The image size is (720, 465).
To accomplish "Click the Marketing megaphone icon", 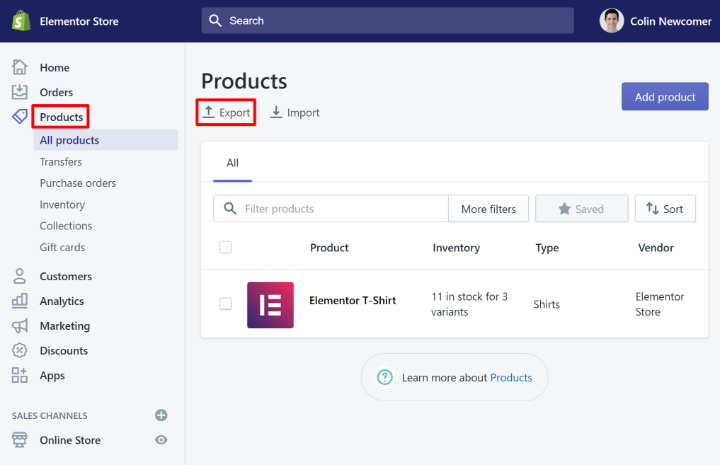I will (x=20, y=326).
